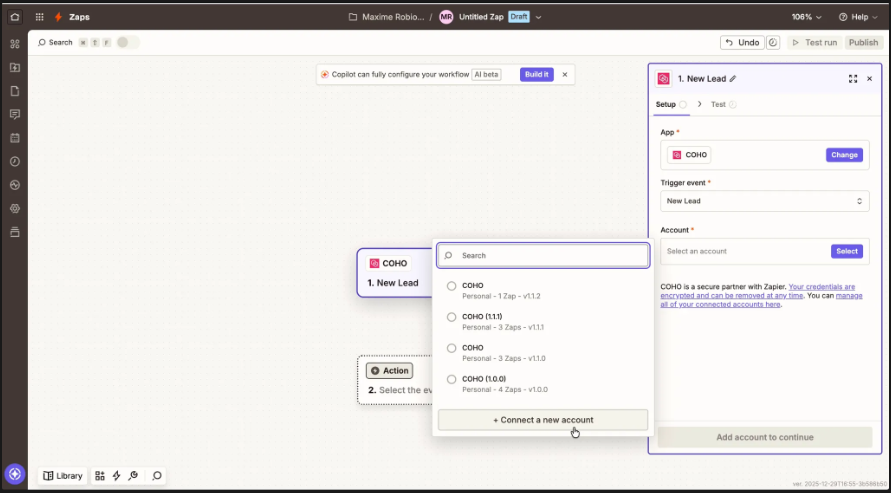Viewport: 891px width, 493px height.
Task: Open the calendar icon in left sidebar
Action: tap(15, 137)
